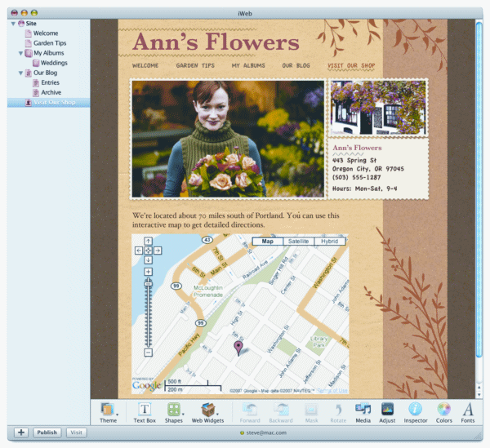490x448 pixels.
Task: Collapse the My Albums disclosure triangle
Action: click(20, 53)
